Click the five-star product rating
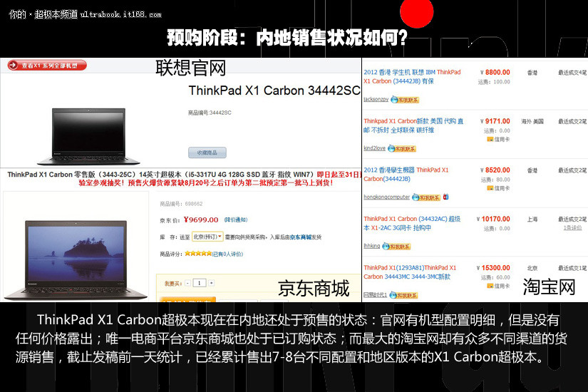Screen dimensions: 588x392 198,253
